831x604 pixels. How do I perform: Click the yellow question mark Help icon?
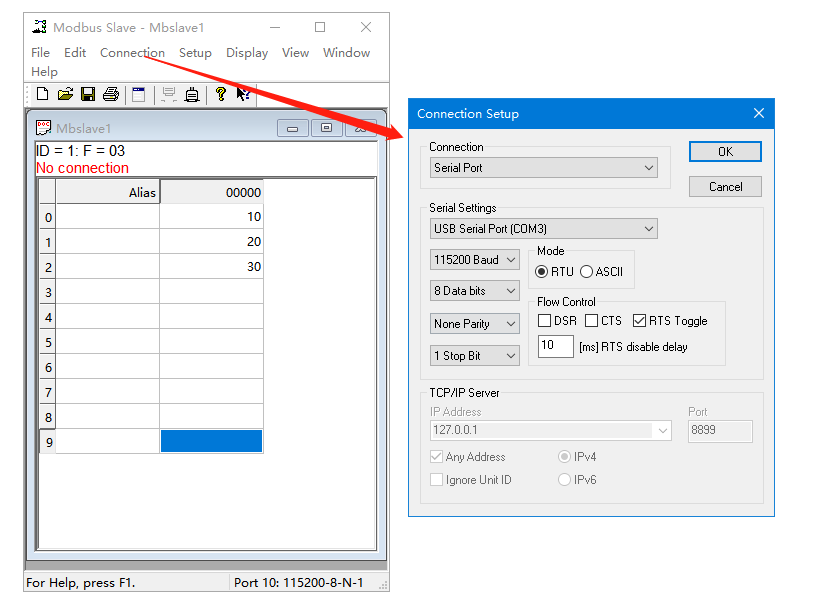tap(221, 94)
